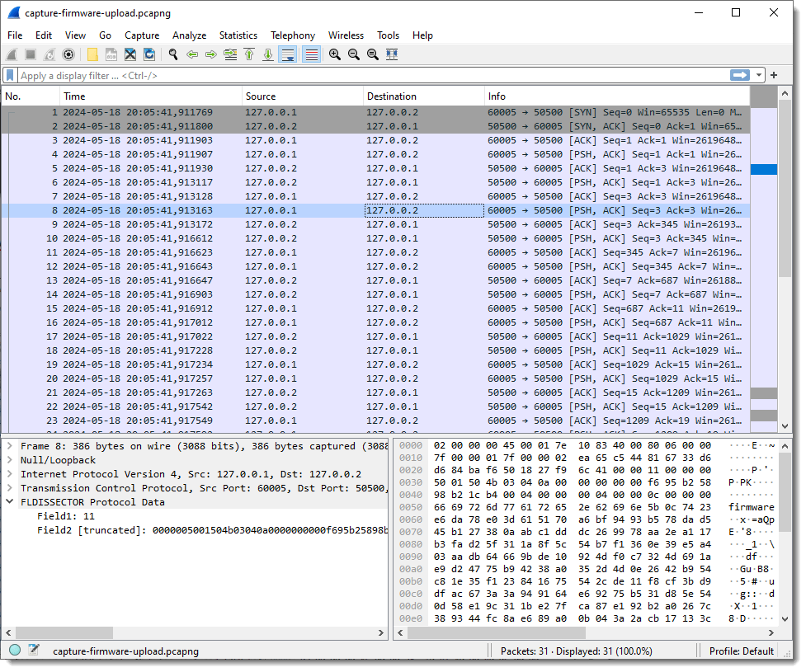This screenshot has height=672, width=806.
Task: Click the expert information circle in status bar
Action: point(15,651)
